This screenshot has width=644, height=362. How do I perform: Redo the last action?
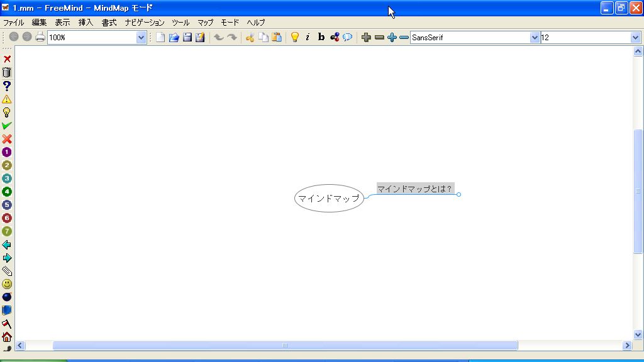click(x=232, y=37)
